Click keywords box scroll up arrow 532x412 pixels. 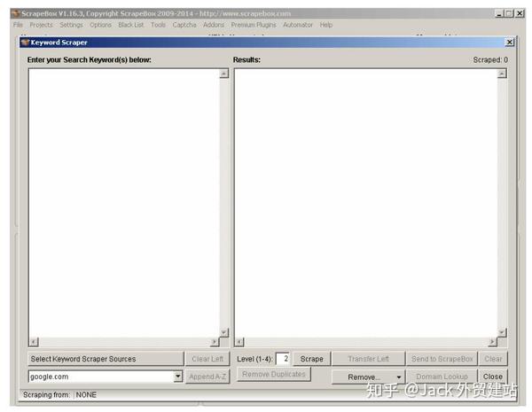click(x=224, y=74)
